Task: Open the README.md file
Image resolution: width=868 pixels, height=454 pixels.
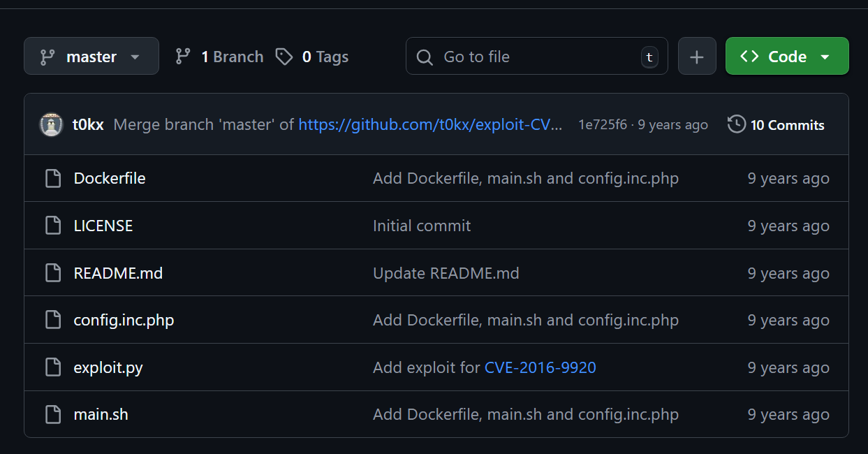Action: tap(118, 273)
